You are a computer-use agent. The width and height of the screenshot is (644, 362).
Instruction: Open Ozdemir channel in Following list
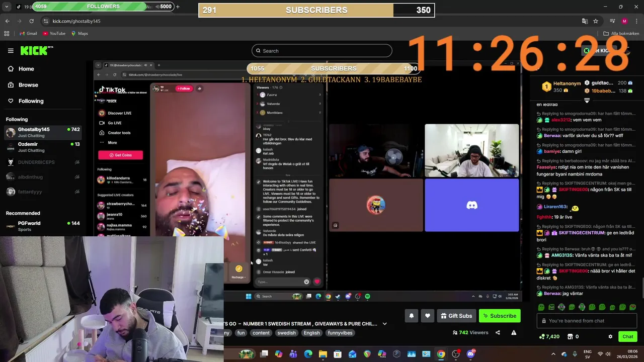[x=43, y=147]
